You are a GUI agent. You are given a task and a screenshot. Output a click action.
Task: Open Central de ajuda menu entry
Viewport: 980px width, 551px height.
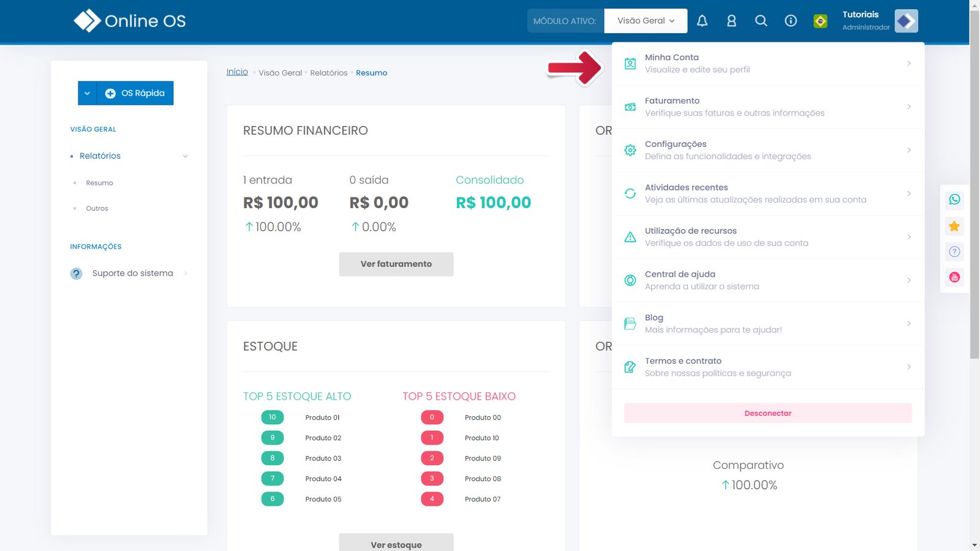point(768,280)
